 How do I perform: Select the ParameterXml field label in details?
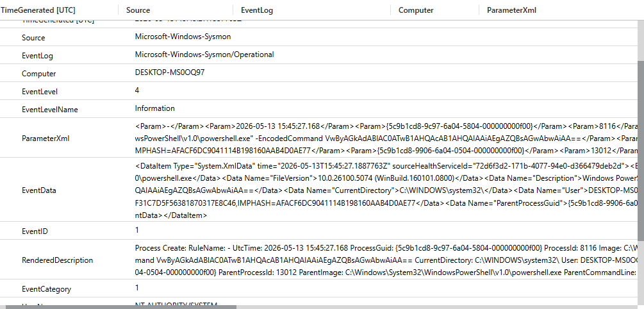pos(45,138)
